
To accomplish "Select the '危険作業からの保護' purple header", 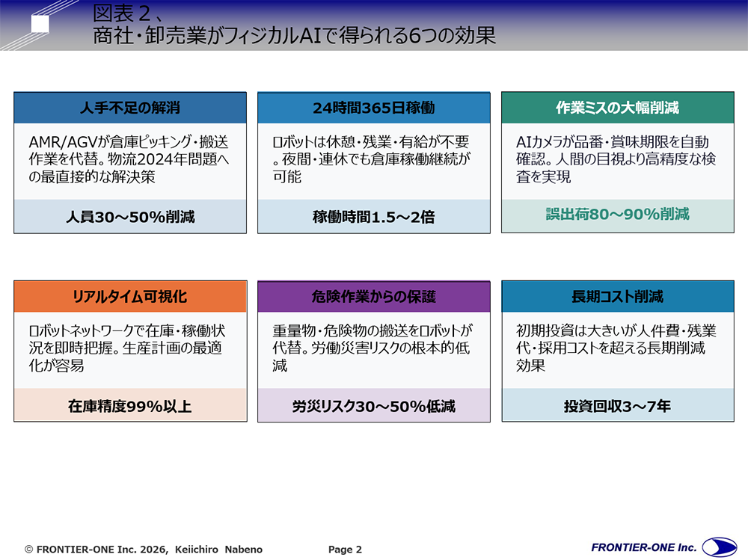I will click(374, 297).
